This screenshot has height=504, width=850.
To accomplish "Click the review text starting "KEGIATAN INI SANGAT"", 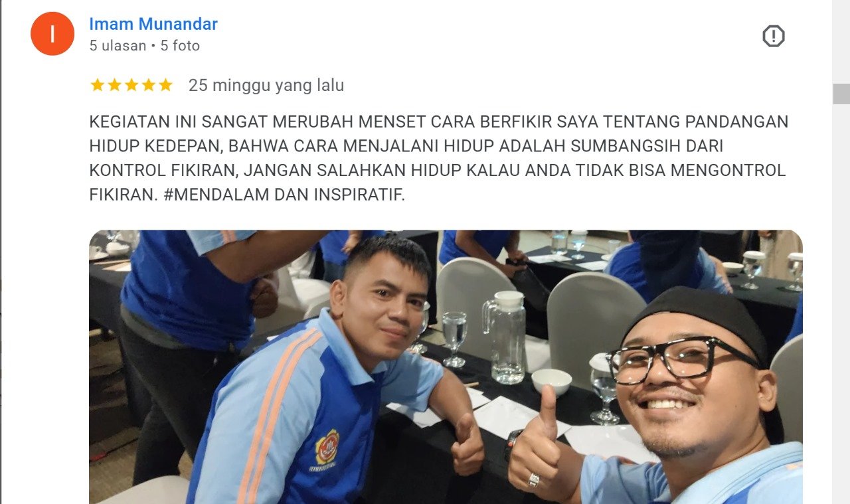I will coord(438,159).
